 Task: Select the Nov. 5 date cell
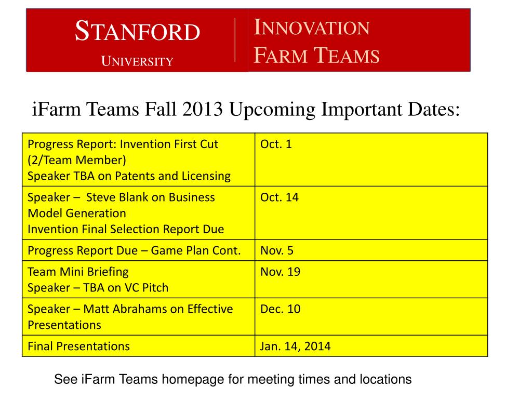[371, 250]
